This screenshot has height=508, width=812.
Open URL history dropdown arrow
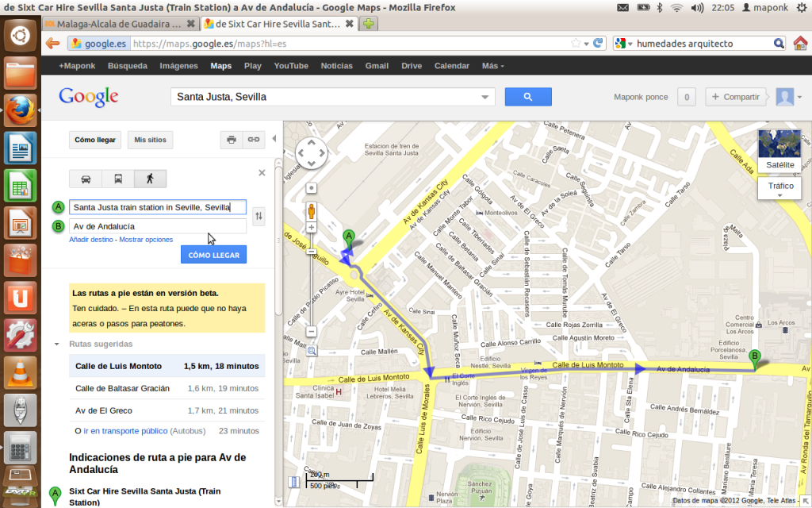[586, 44]
